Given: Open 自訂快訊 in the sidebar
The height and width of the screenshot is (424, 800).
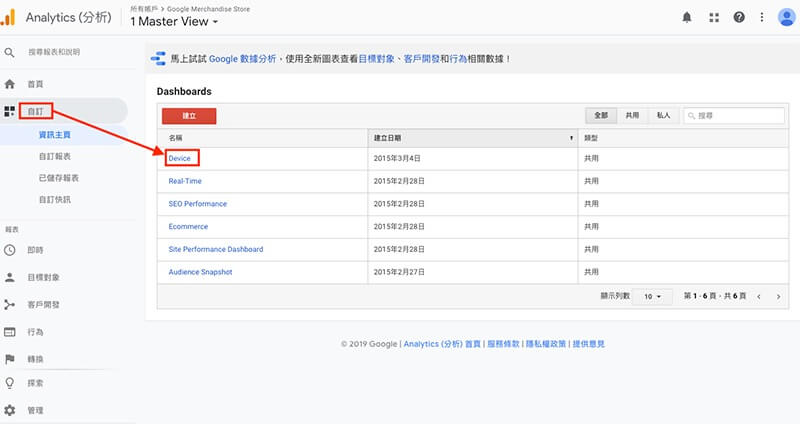Looking at the screenshot, I should point(55,199).
